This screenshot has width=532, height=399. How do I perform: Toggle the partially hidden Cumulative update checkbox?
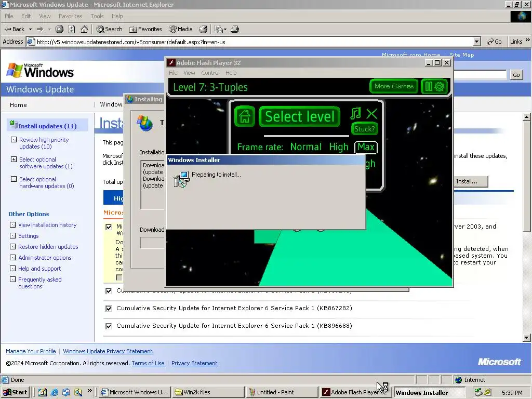click(109, 291)
